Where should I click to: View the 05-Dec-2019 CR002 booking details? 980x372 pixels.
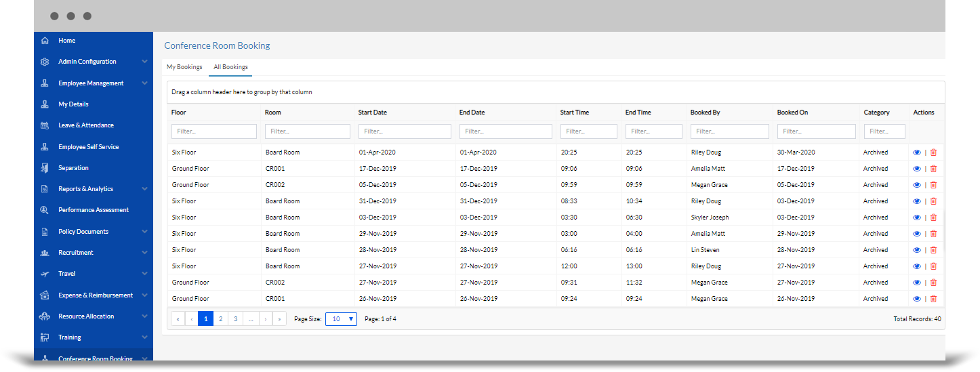tap(917, 185)
